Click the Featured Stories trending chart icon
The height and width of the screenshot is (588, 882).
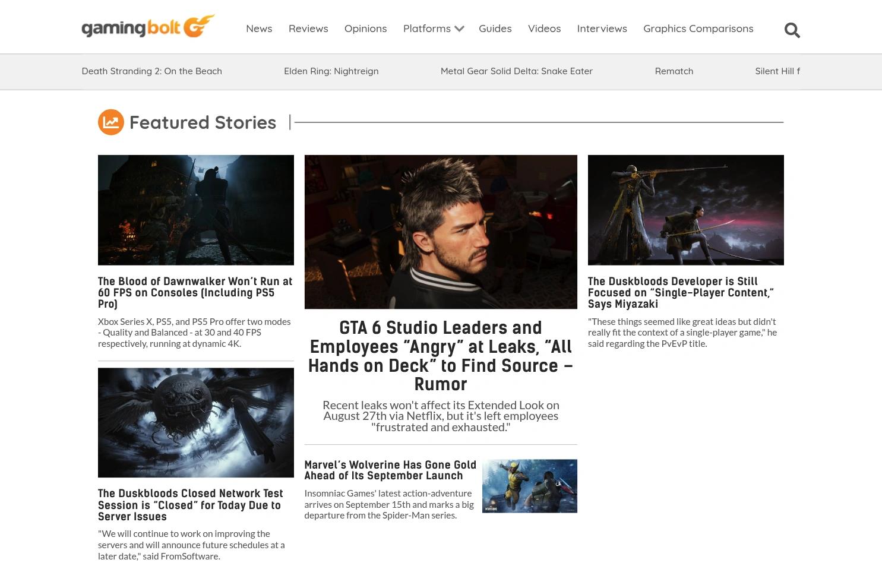tap(111, 122)
